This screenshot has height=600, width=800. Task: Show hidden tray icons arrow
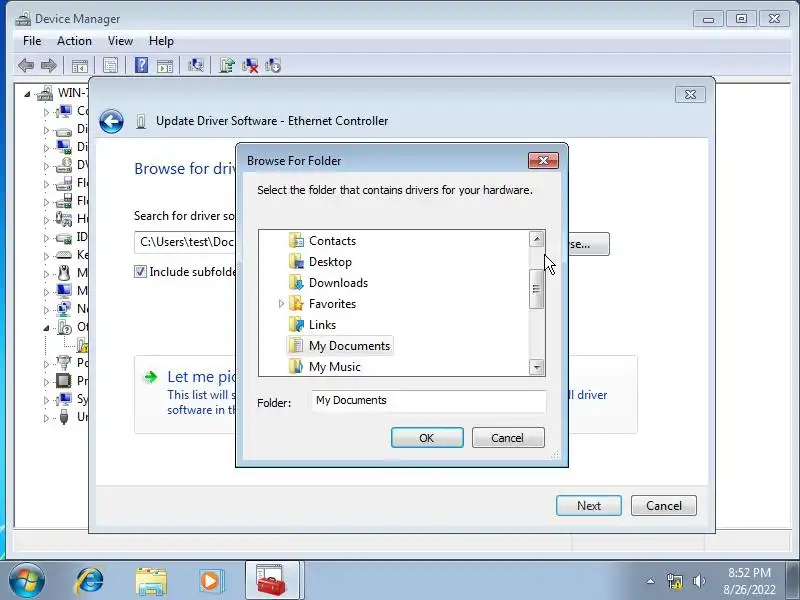651,581
